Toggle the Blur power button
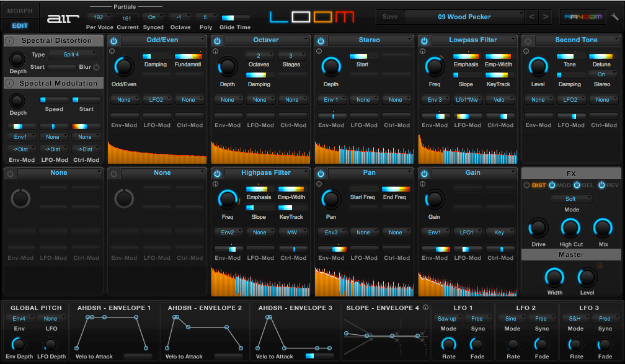The width and height of the screenshot is (625, 364). coord(97,67)
